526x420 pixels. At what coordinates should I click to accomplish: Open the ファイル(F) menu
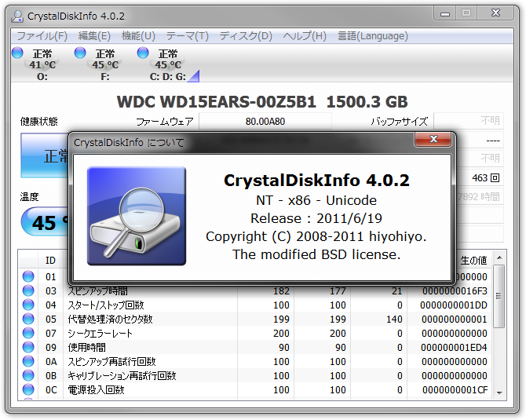[42, 36]
